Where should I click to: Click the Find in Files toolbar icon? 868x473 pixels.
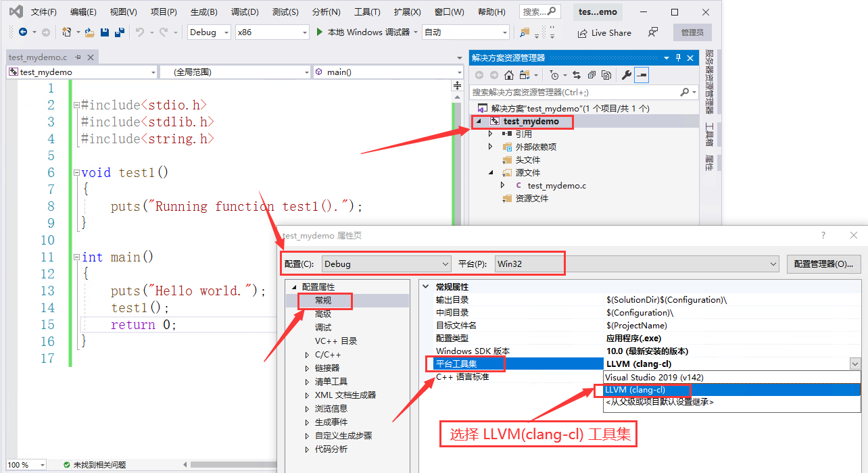click(525, 32)
